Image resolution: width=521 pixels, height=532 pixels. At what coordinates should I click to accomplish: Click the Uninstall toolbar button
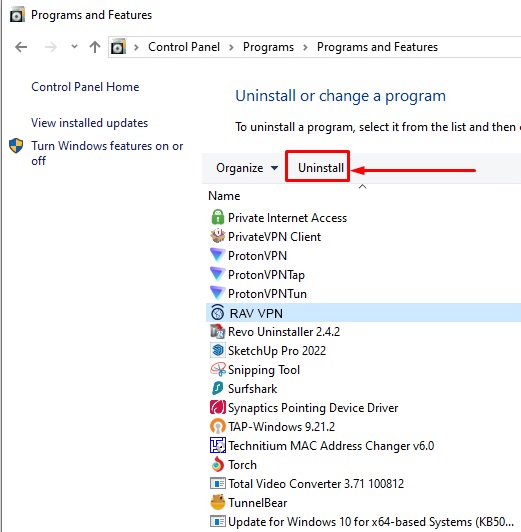coord(321,168)
